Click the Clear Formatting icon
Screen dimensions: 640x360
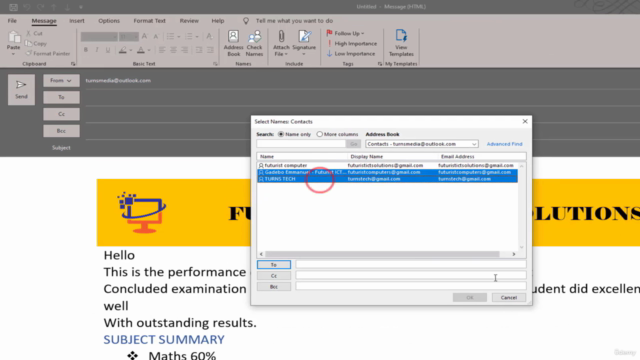point(209,37)
